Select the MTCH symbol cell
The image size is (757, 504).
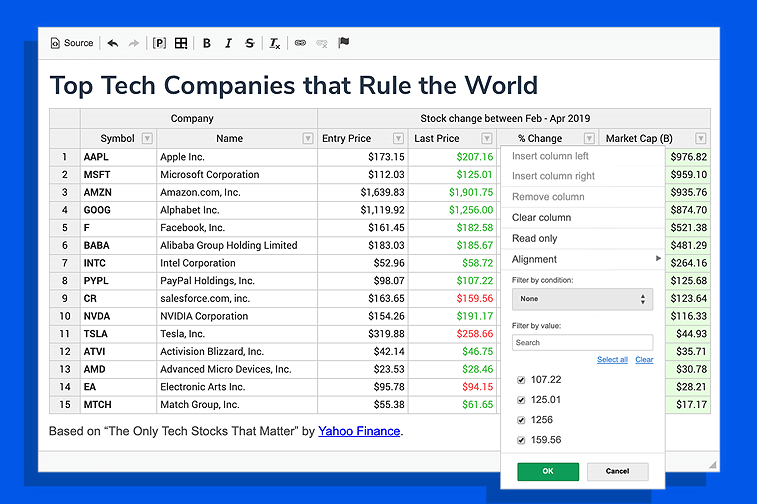pos(118,405)
